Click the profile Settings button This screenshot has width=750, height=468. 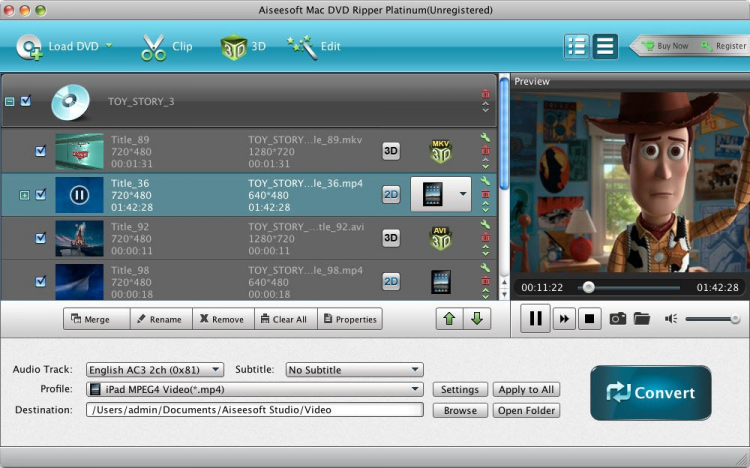click(460, 390)
